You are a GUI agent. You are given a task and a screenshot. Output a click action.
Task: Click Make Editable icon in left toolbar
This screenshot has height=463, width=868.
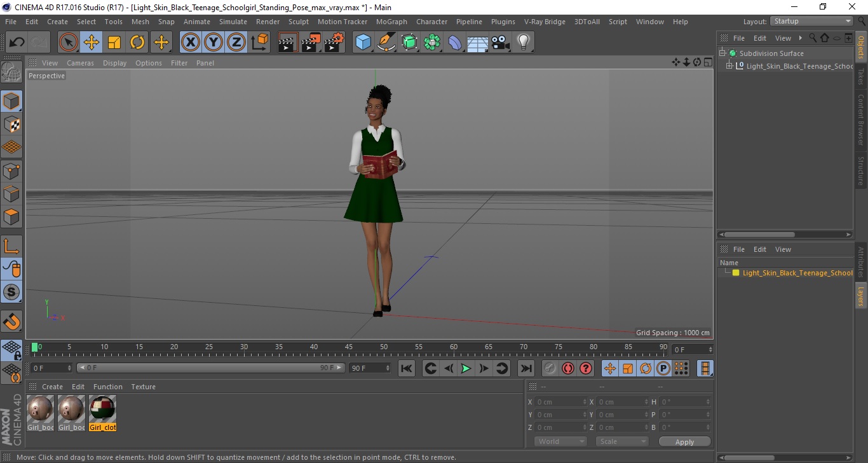[11, 72]
